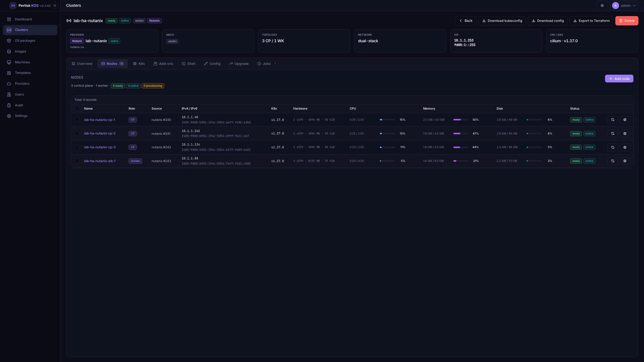This screenshot has height=362, width=644.
Task: Check the lab-ha-nutanix-cp-3 row checkbox
Action: click(77, 147)
